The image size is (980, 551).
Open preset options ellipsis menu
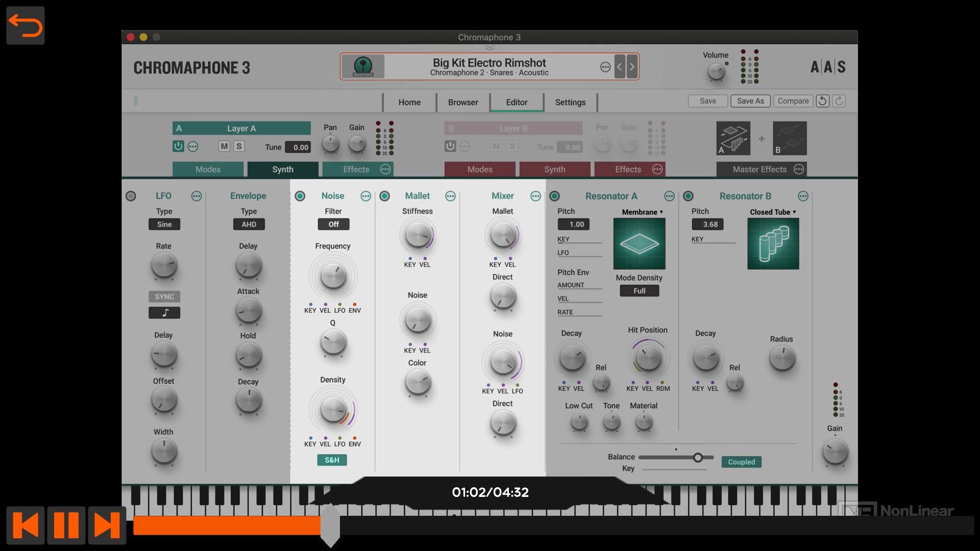pos(605,67)
